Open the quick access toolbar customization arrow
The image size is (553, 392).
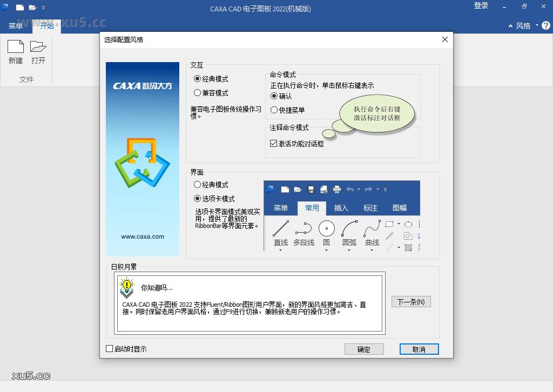pos(385,190)
